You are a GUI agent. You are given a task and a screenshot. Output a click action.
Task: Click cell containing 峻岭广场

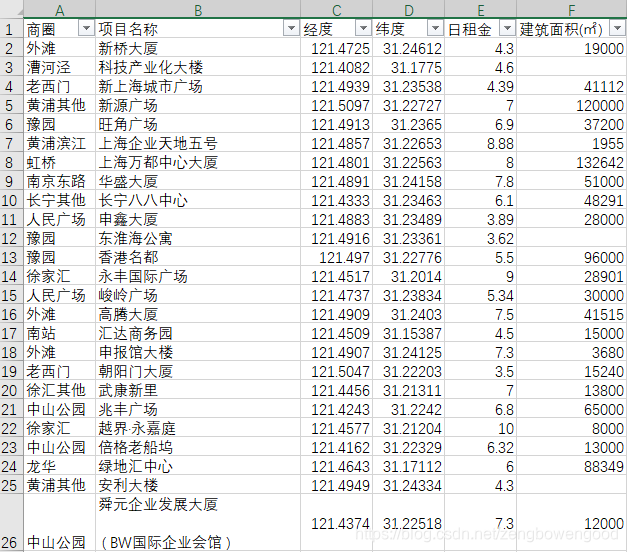pyautogui.click(x=198, y=295)
